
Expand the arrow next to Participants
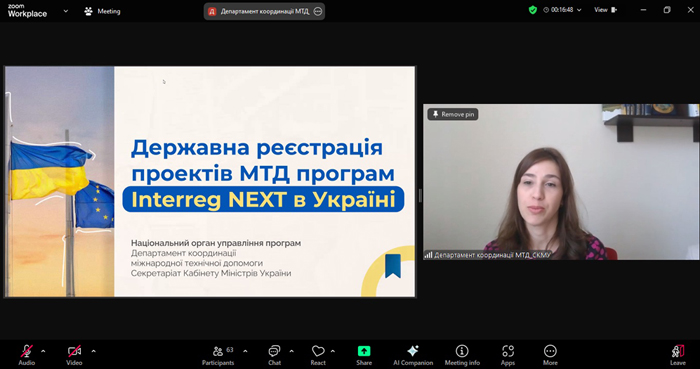tap(245, 351)
